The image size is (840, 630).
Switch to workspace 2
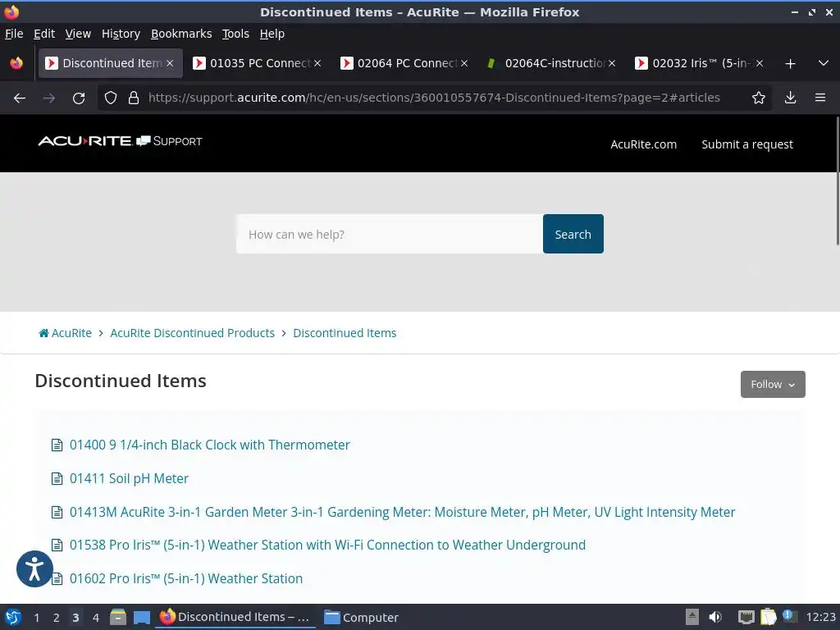[57, 618]
